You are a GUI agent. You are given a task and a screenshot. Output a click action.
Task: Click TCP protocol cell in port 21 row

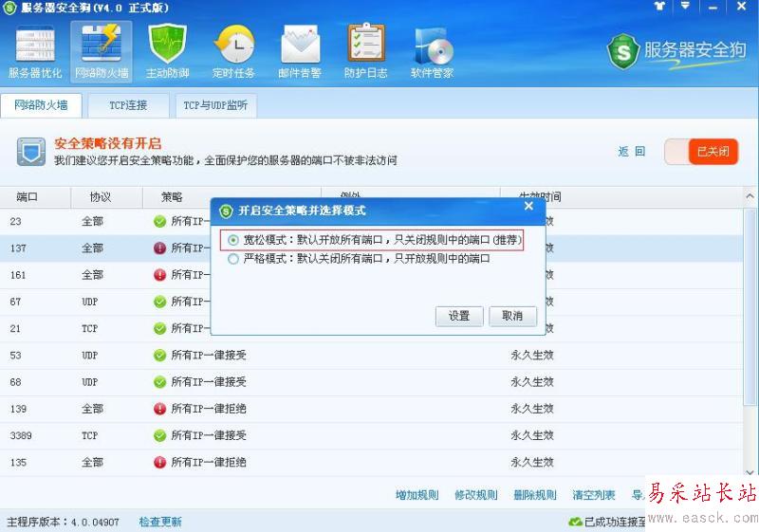(x=89, y=328)
